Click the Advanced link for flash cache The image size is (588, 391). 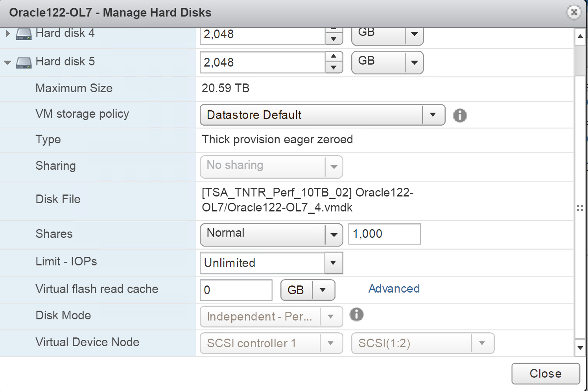pyautogui.click(x=394, y=289)
